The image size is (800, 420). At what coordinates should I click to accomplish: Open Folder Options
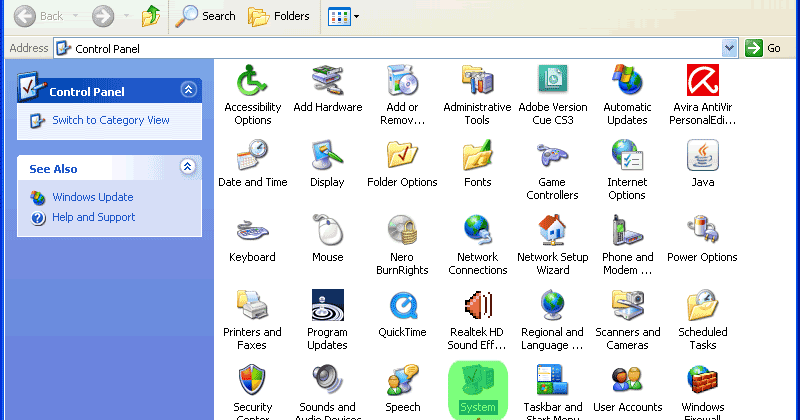[402, 164]
